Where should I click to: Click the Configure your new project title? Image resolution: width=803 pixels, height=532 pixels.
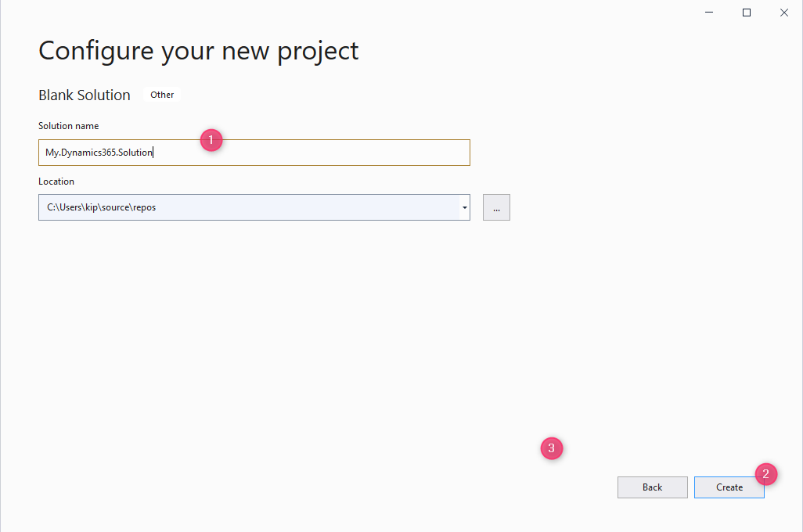[x=199, y=51]
